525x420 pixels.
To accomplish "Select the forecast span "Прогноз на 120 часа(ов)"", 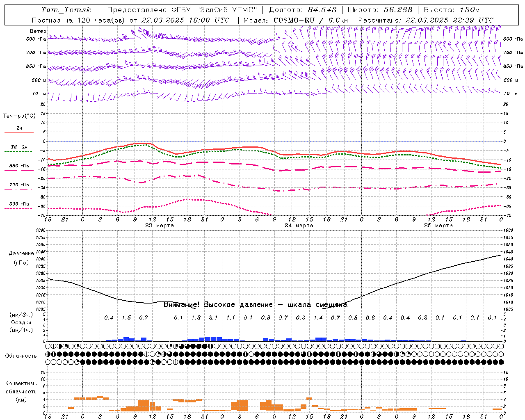I will coord(79,20).
